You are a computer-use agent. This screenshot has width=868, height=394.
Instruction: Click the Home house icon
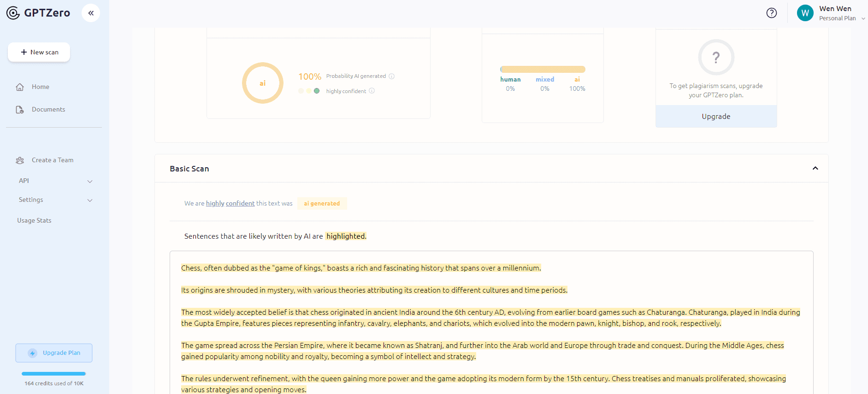click(20, 87)
